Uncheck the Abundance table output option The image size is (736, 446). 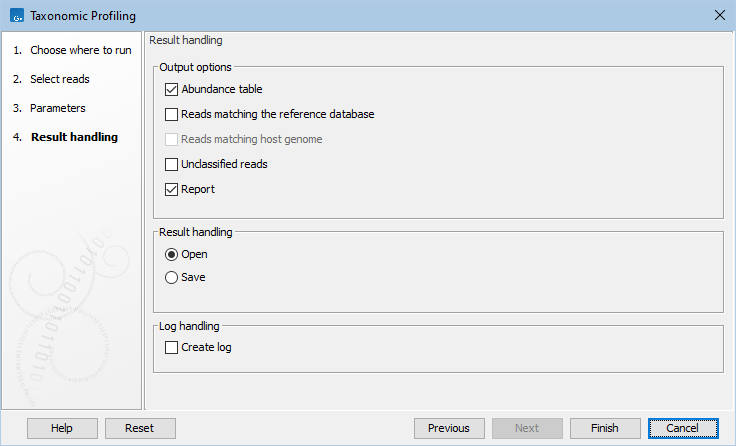click(x=172, y=89)
